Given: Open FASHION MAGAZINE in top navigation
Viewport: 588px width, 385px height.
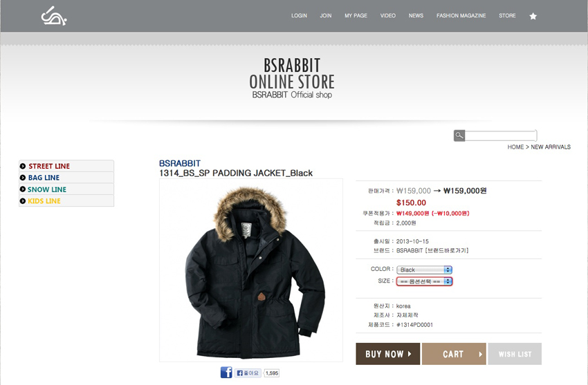Looking at the screenshot, I should click(x=461, y=16).
